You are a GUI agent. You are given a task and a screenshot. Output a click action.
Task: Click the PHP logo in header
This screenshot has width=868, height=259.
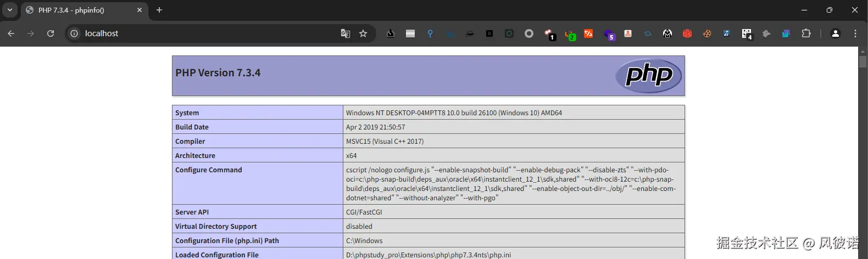pos(649,76)
